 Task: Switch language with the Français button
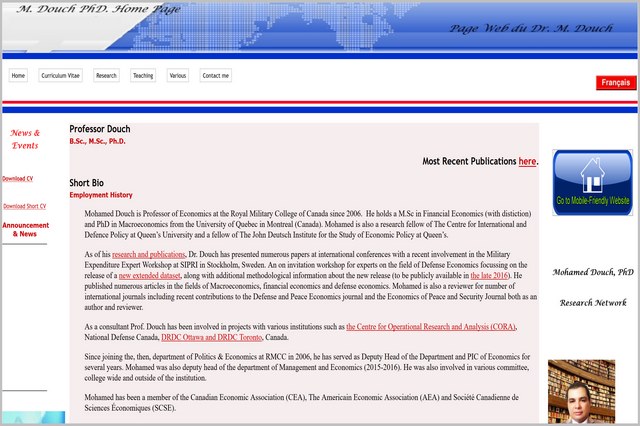pos(616,82)
